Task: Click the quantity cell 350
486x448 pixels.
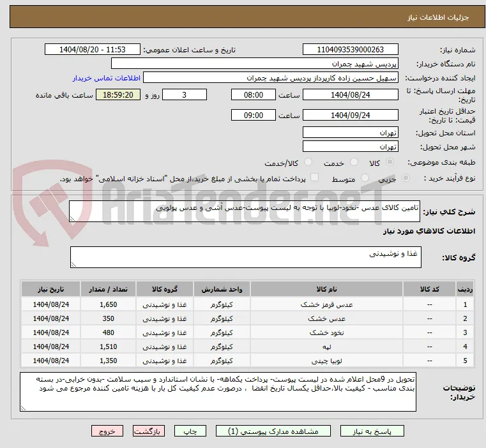Action: coord(108,318)
